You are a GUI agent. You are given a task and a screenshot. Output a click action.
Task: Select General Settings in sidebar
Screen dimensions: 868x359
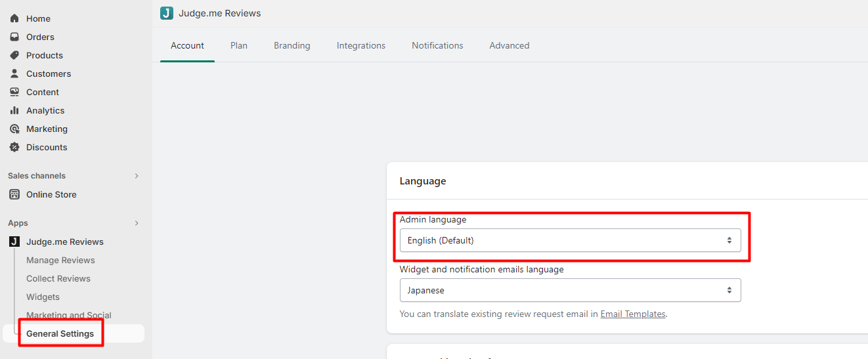tap(60, 333)
